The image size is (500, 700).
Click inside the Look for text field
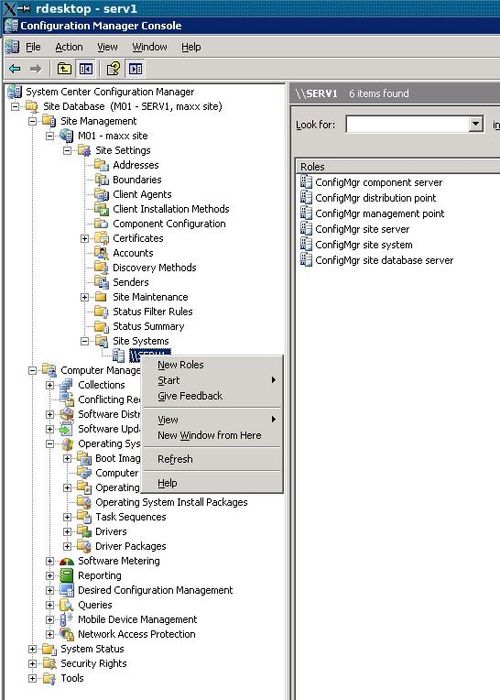(408, 124)
